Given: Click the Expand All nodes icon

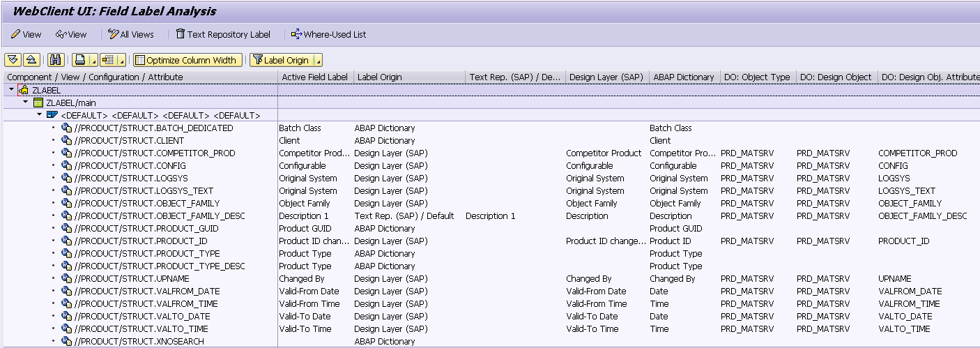Looking at the screenshot, I should click(13, 60).
